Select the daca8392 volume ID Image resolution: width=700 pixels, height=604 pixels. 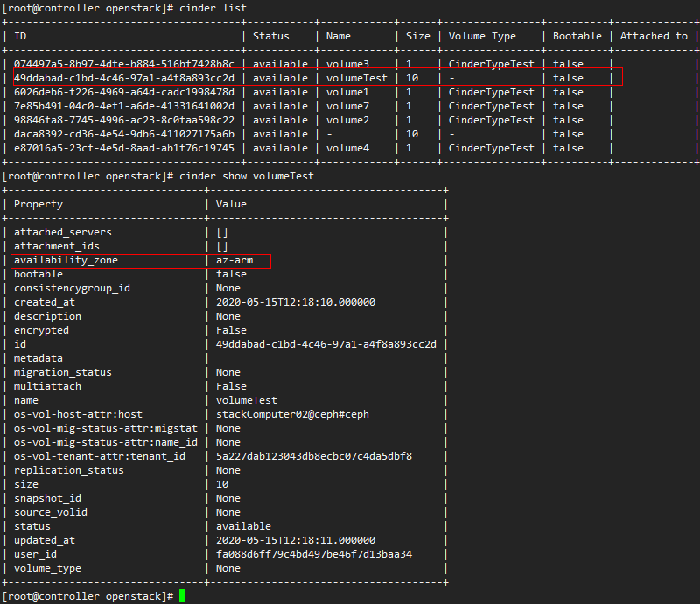(x=124, y=134)
